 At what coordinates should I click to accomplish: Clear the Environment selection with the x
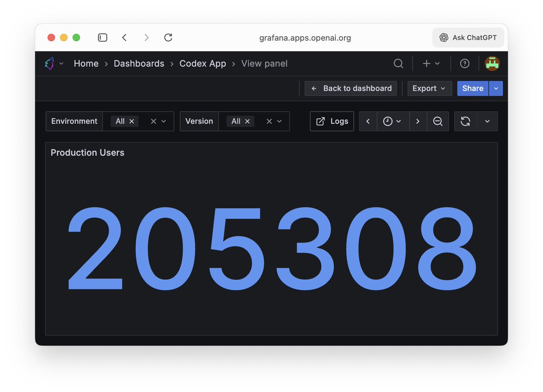coord(152,121)
